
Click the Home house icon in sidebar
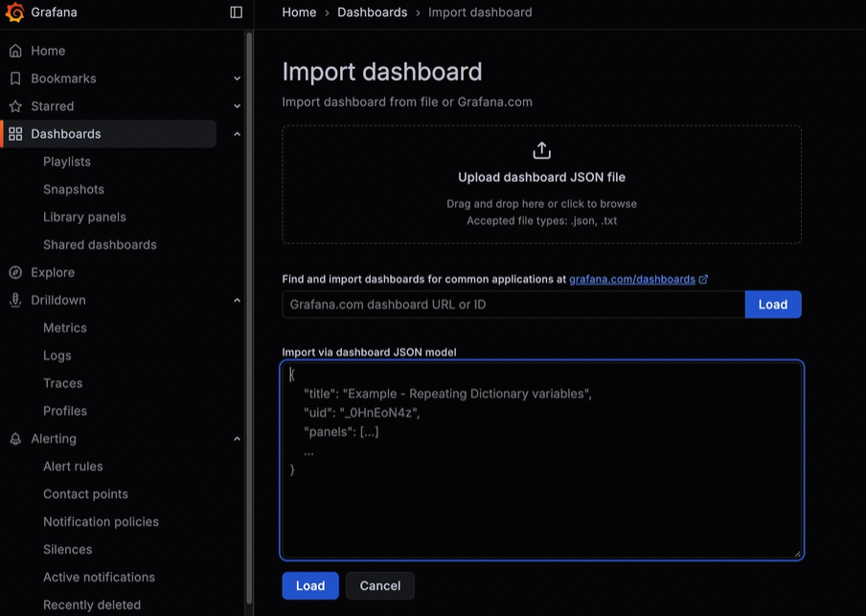tap(15, 51)
